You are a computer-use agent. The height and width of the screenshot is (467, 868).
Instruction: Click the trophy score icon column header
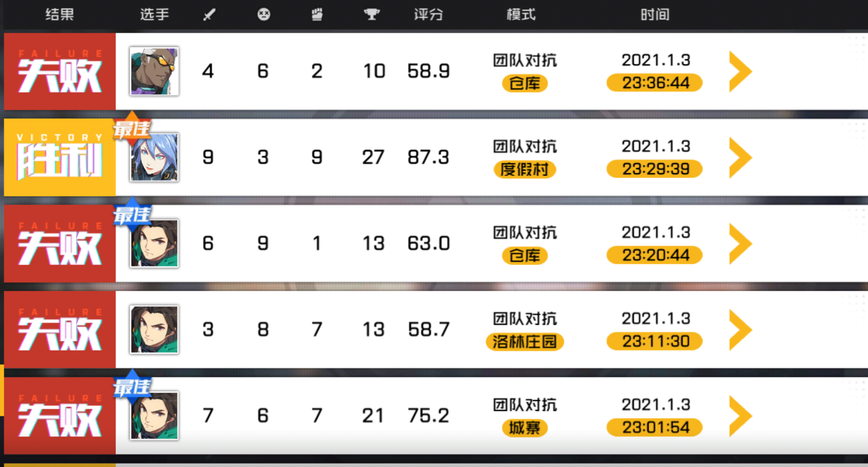372,15
